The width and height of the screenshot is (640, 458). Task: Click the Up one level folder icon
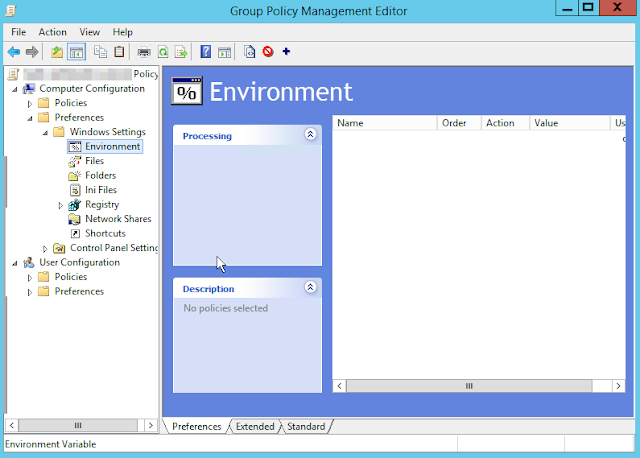pyautogui.click(x=57, y=52)
